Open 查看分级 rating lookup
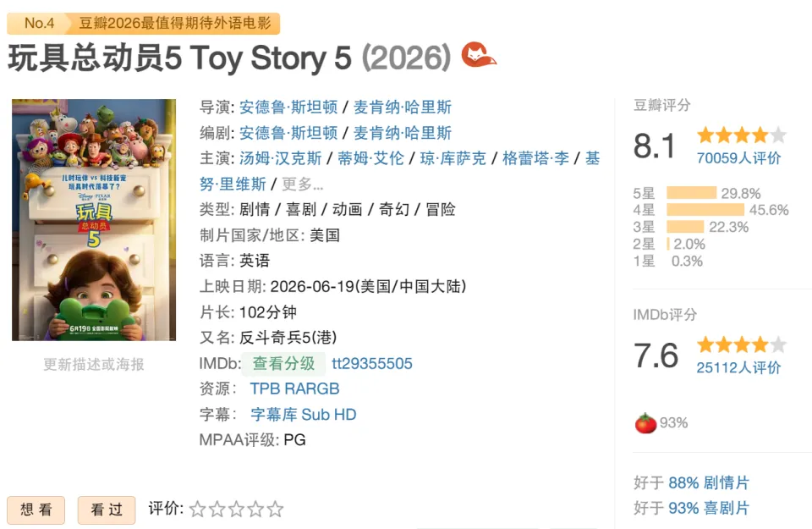The height and width of the screenshot is (529, 812). pos(284,363)
